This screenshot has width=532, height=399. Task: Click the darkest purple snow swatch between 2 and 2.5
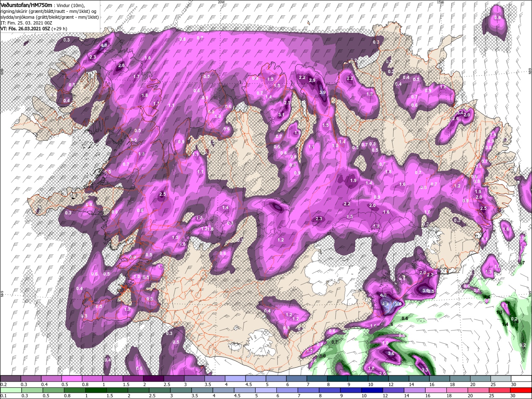coord(153,379)
